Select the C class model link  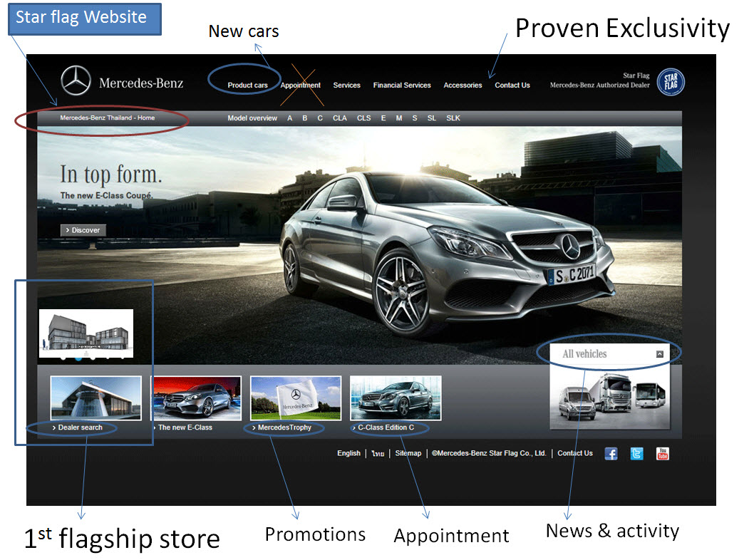[320, 118]
